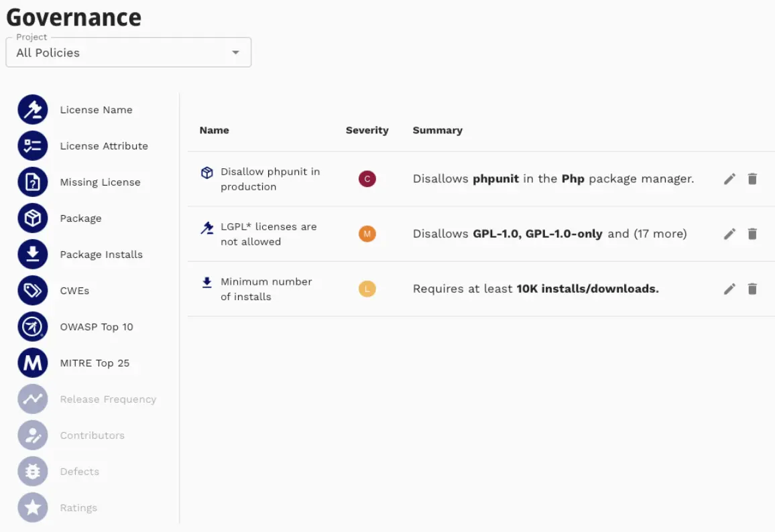Delete the LGPL licenses policy

[x=752, y=234]
